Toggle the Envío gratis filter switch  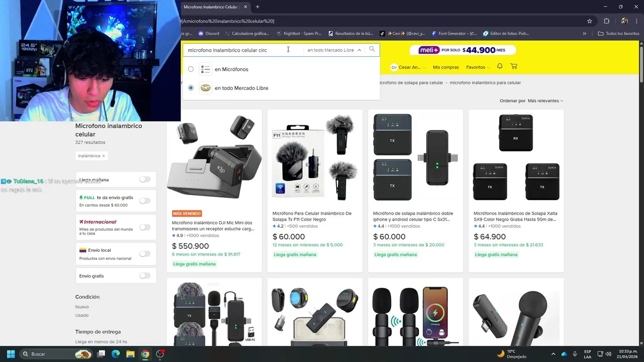click(145, 276)
